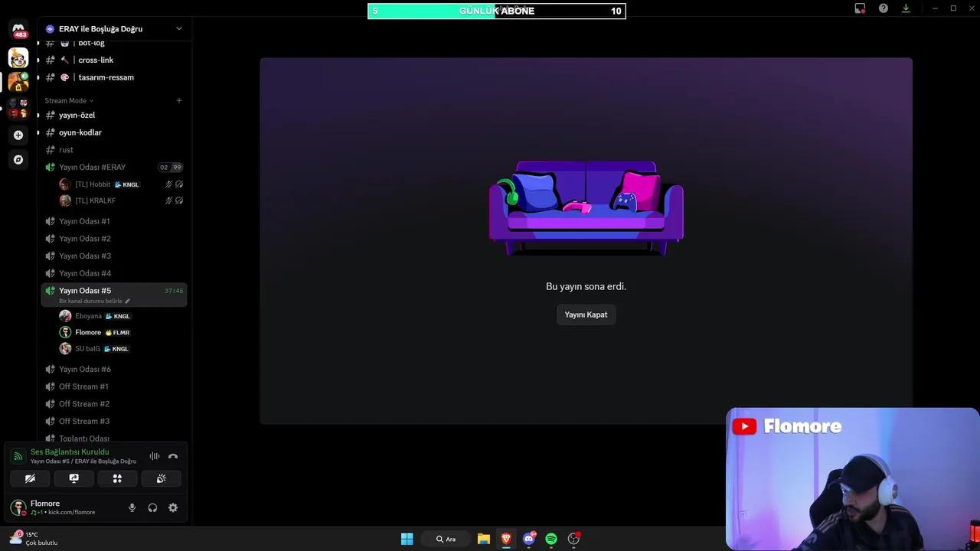Click Add a Server plus icon
This screenshot has height=551, width=980.
[x=18, y=135]
